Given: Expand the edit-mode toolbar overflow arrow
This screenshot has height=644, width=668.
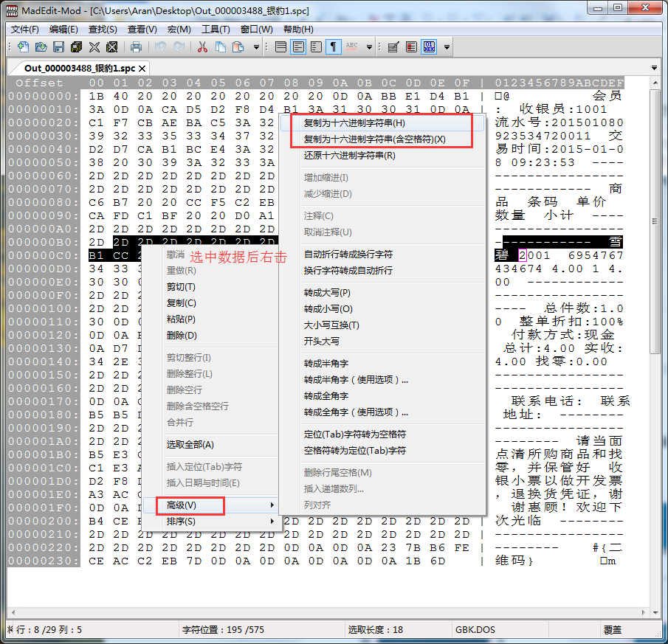Looking at the screenshot, I should coord(447,46).
